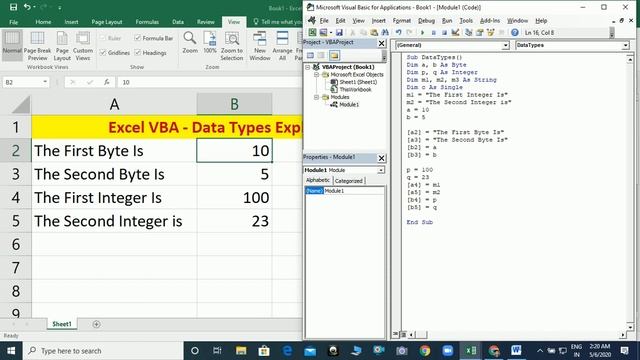This screenshot has height=360, width=640.
Task: Click the Tell me what you want search box
Action: pos(278,22)
